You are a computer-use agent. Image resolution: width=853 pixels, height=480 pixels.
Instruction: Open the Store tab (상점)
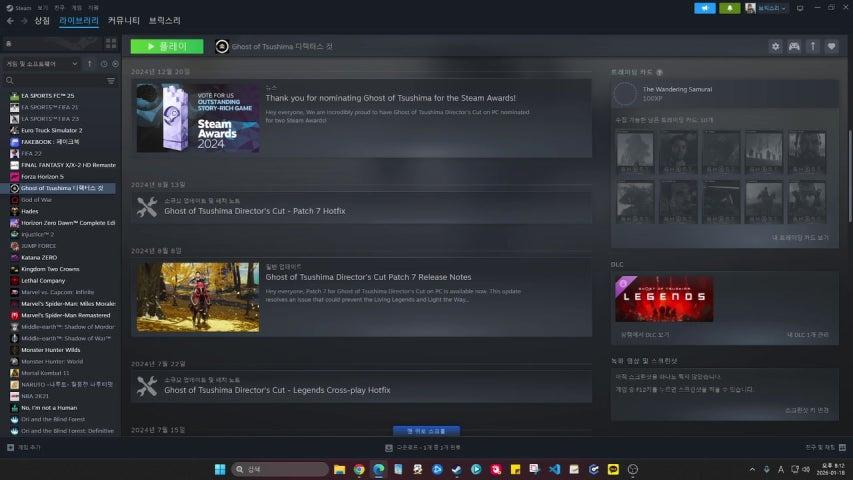tap(42, 21)
